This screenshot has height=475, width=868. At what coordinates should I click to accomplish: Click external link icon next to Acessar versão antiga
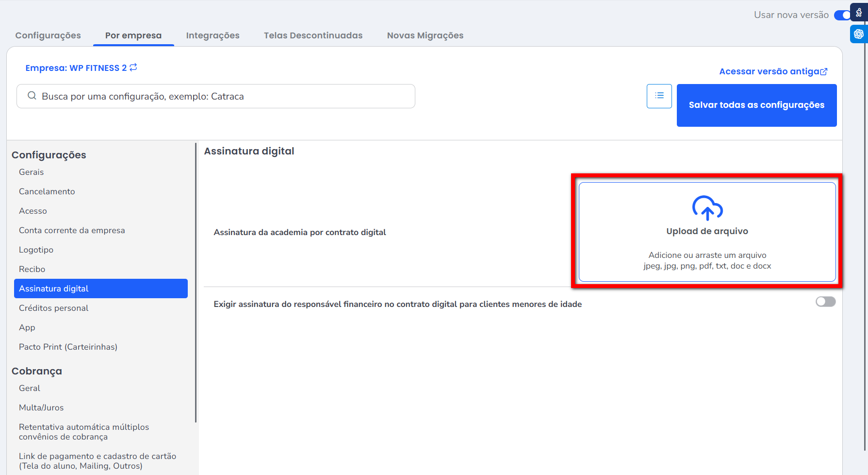(824, 71)
